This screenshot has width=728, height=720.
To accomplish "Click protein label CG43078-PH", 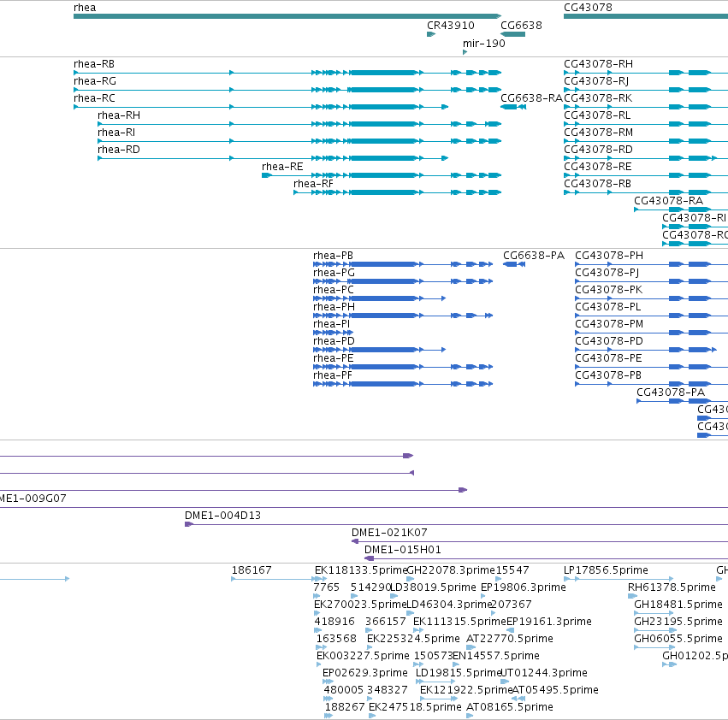I will 609,256.
